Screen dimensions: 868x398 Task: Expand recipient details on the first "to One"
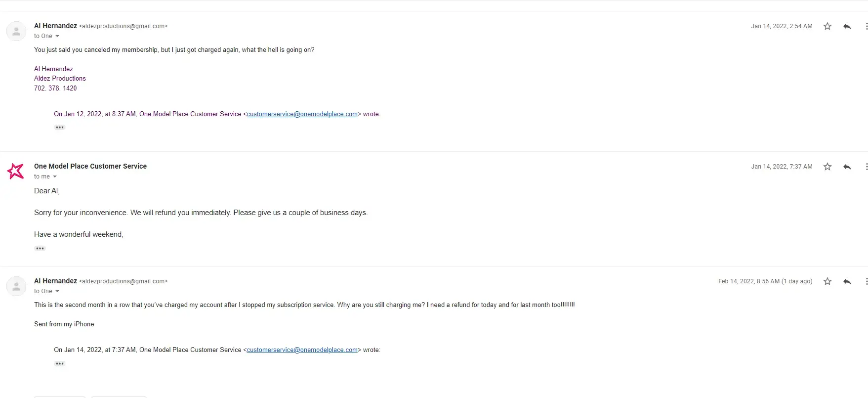(x=57, y=36)
